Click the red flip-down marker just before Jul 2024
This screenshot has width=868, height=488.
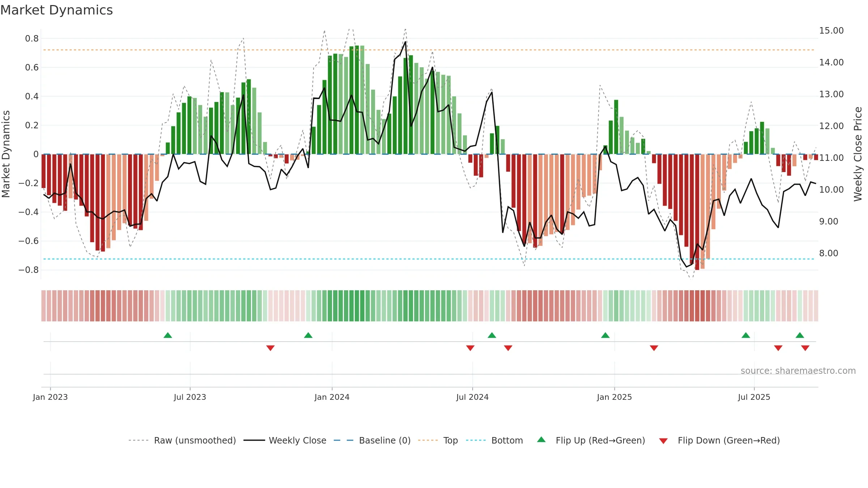(x=470, y=348)
